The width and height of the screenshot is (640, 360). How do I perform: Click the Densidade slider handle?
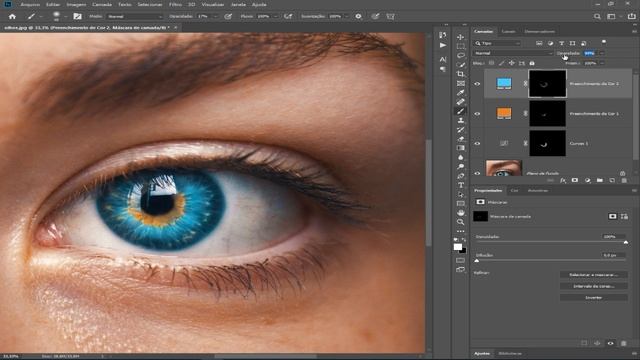[626, 242]
